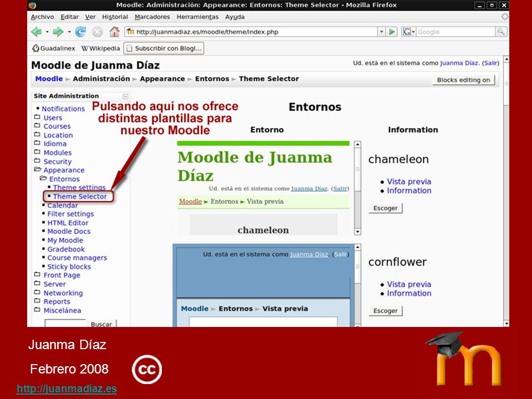Image resolution: width=532 pixels, height=399 pixels.
Task: Click the Moodle breadcrumb link
Action: point(49,79)
